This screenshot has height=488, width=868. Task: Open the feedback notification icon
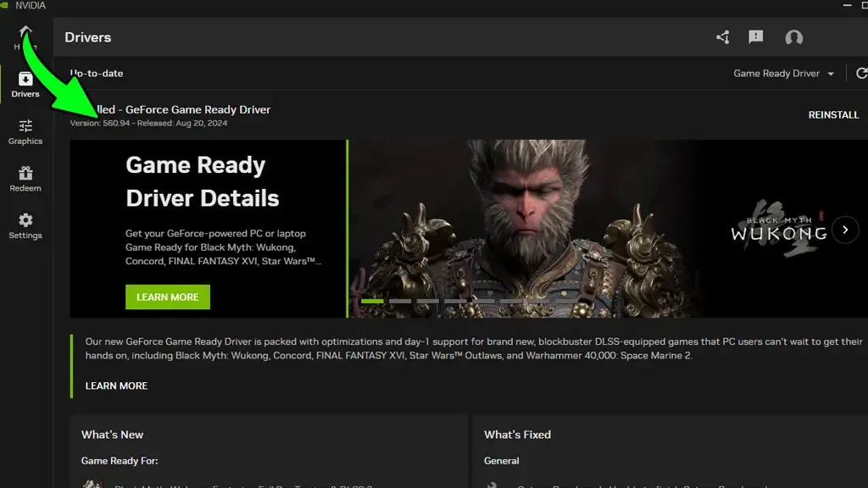pos(755,37)
